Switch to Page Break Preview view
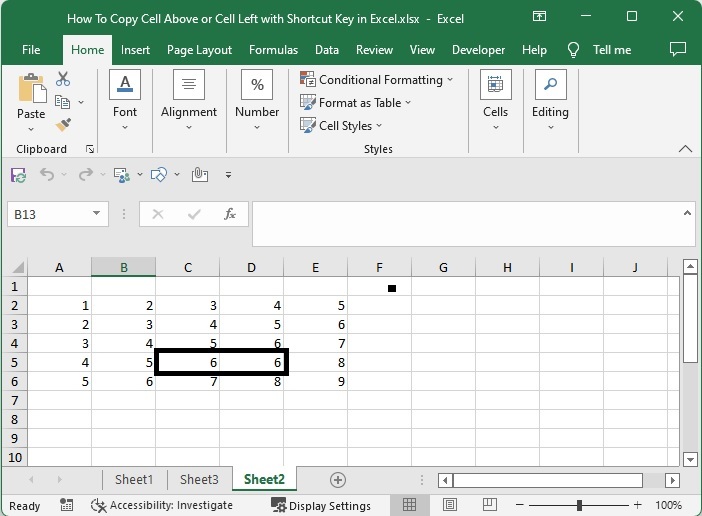 click(490, 505)
